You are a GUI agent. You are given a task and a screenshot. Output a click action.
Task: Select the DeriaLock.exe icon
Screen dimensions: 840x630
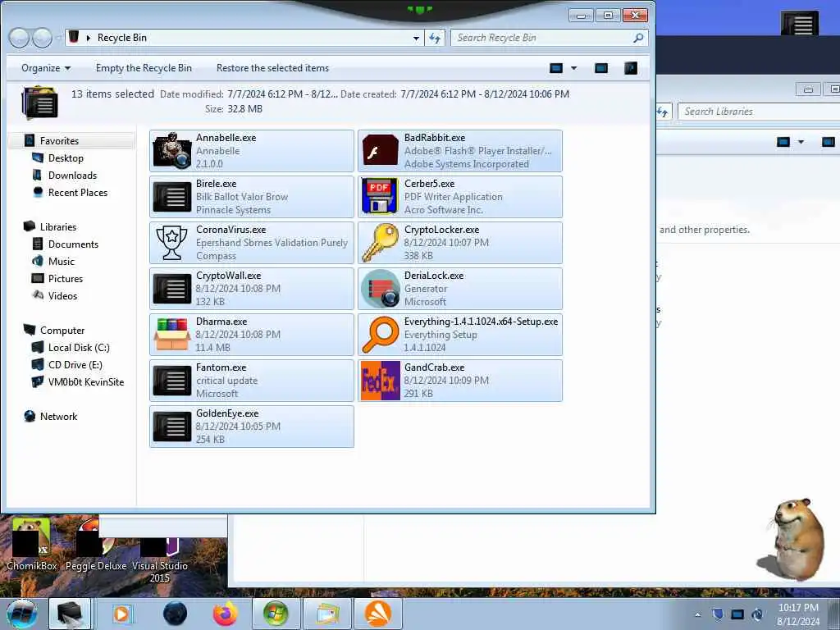(x=381, y=289)
